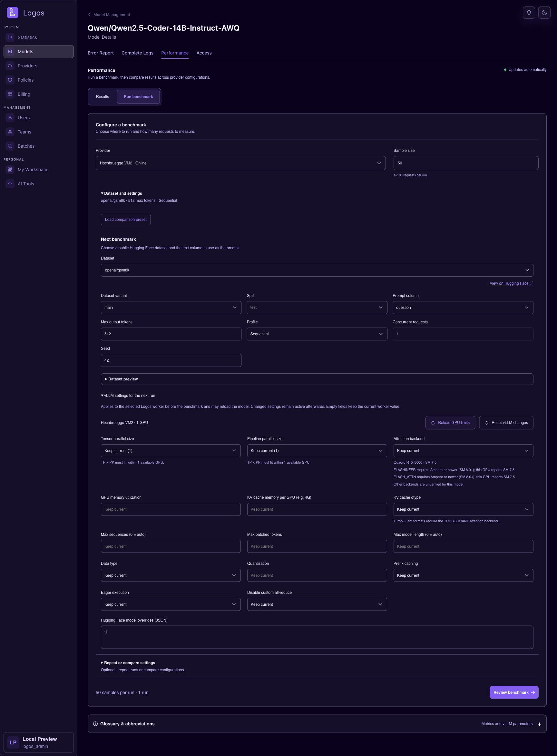Click Review benchmark button

click(x=514, y=692)
